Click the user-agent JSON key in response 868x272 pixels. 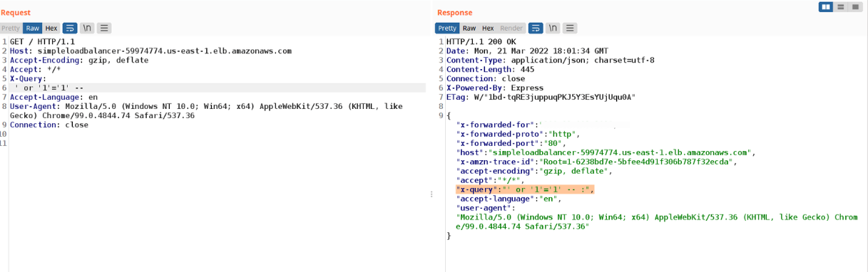tap(483, 208)
